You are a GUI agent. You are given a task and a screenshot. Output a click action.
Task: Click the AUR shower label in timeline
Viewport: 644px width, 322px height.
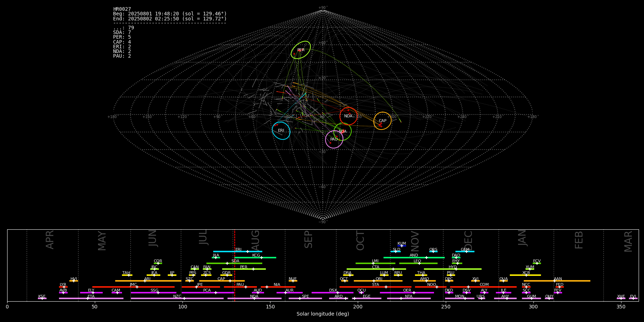(x=290, y=291)
